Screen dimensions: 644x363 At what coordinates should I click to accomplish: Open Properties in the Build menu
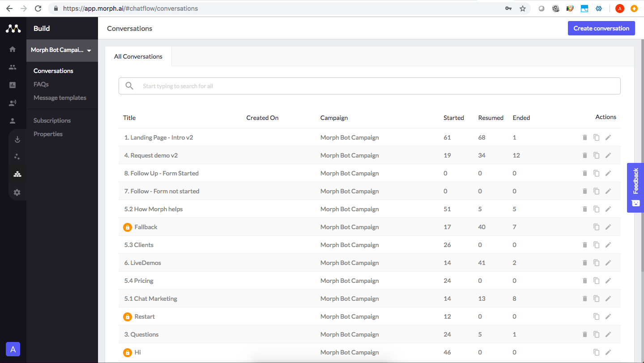click(x=48, y=134)
